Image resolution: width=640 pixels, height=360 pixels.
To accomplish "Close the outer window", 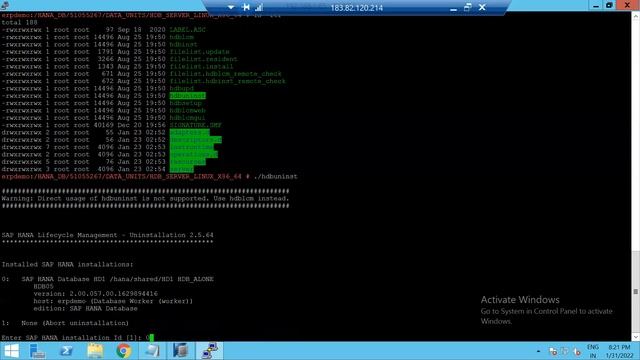I will tap(627, 5).
